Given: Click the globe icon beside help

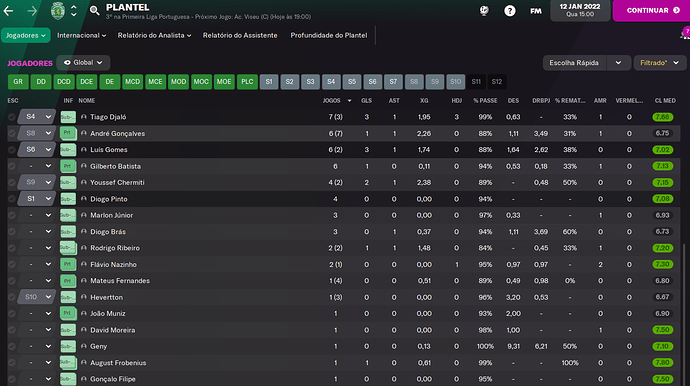Looking at the screenshot, I should pos(484,11).
